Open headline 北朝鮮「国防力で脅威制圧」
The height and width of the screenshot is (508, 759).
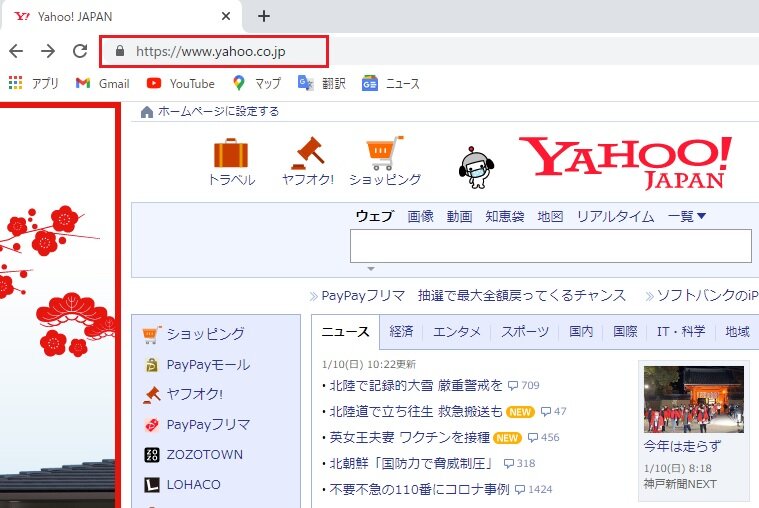pyautogui.click(x=411, y=463)
